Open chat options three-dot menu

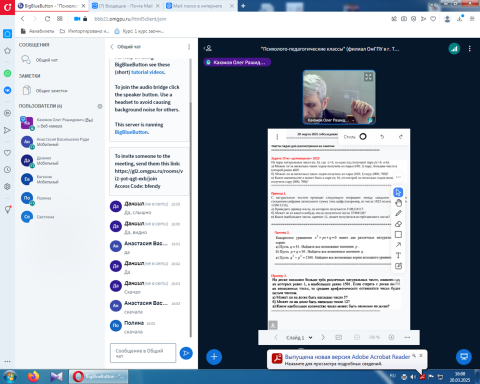click(189, 47)
